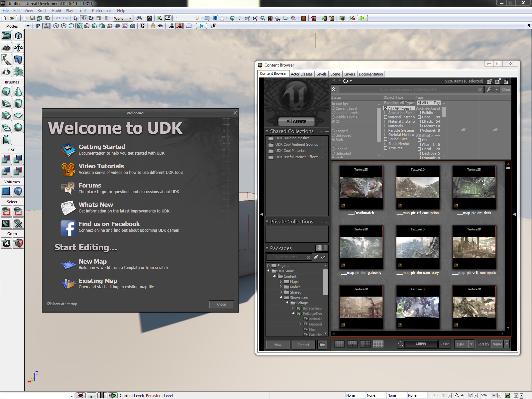Image resolution: width=532 pixels, height=399 pixels.
Task: Open the Getting Started link
Action: pos(102,147)
